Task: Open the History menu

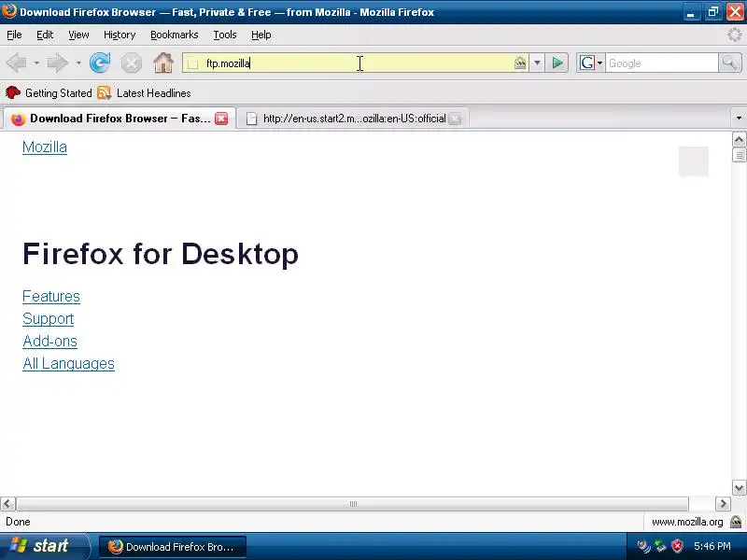Action: (x=120, y=35)
